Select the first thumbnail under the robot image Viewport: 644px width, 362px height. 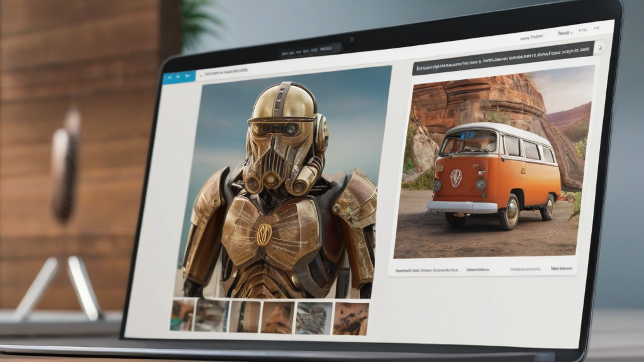coord(183,315)
